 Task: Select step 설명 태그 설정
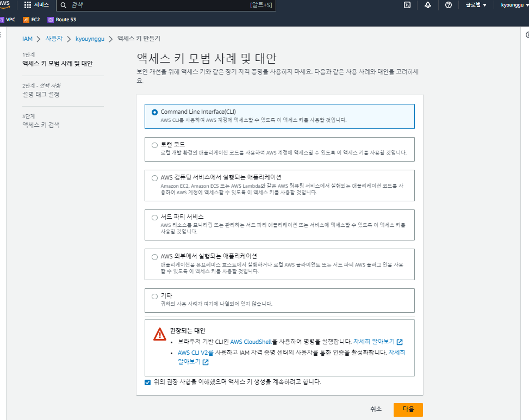point(41,95)
